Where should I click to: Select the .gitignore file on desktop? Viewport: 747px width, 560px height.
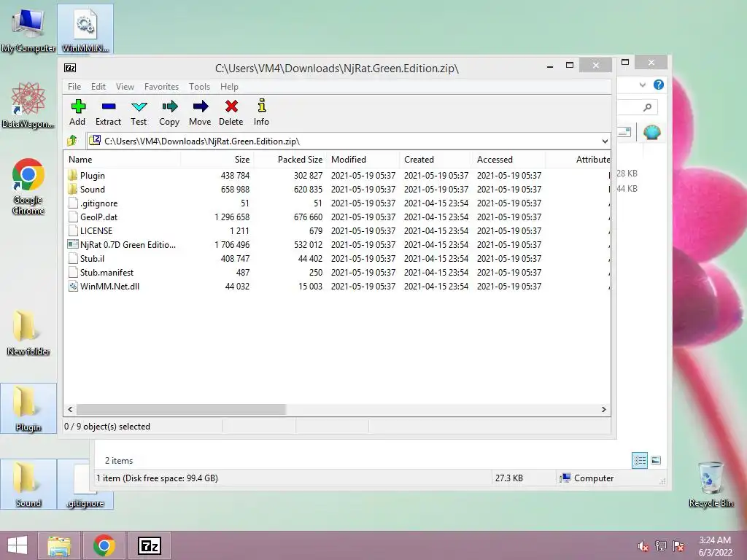coord(85,484)
